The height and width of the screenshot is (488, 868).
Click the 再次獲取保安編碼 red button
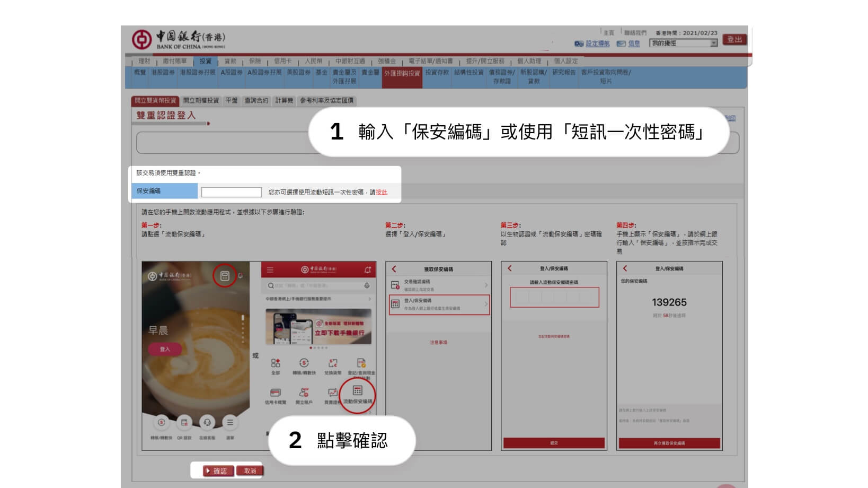point(669,443)
